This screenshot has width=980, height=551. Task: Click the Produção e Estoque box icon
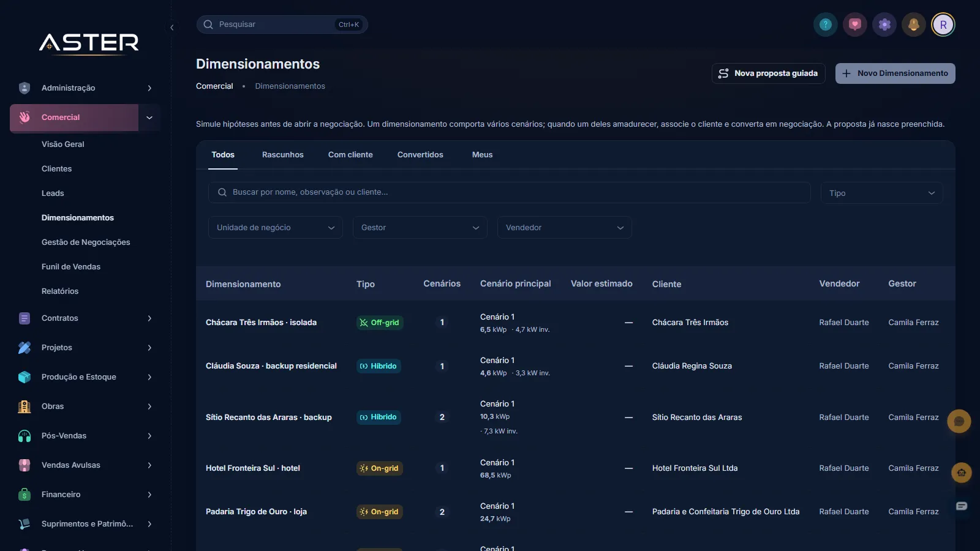pyautogui.click(x=24, y=377)
